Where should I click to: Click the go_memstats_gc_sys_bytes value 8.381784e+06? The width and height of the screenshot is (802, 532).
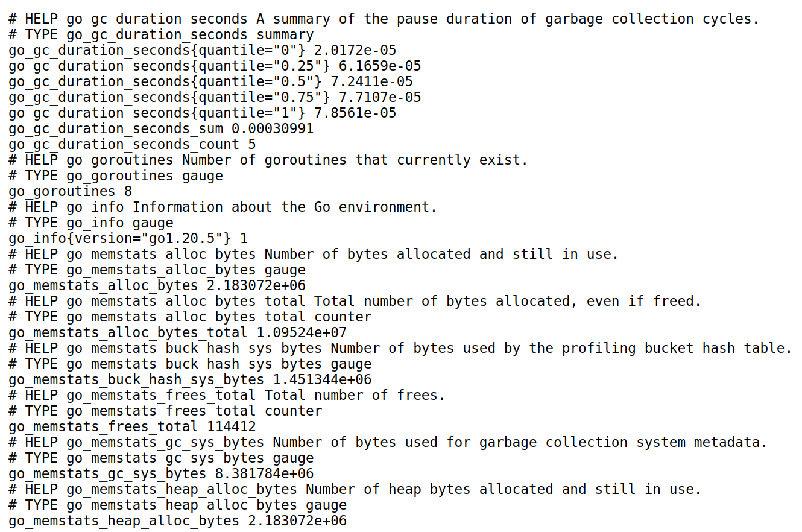point(265,474)
